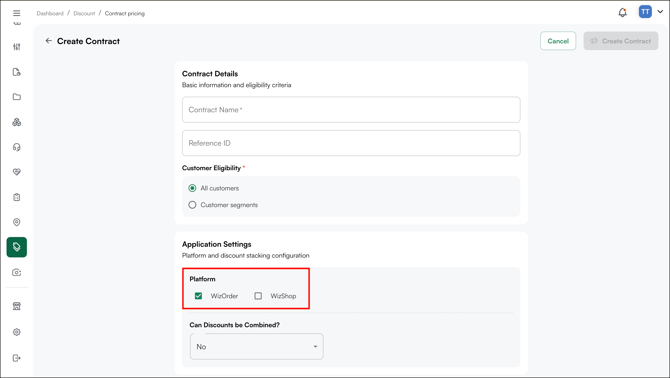Click the Platform label

pos(203,279)
